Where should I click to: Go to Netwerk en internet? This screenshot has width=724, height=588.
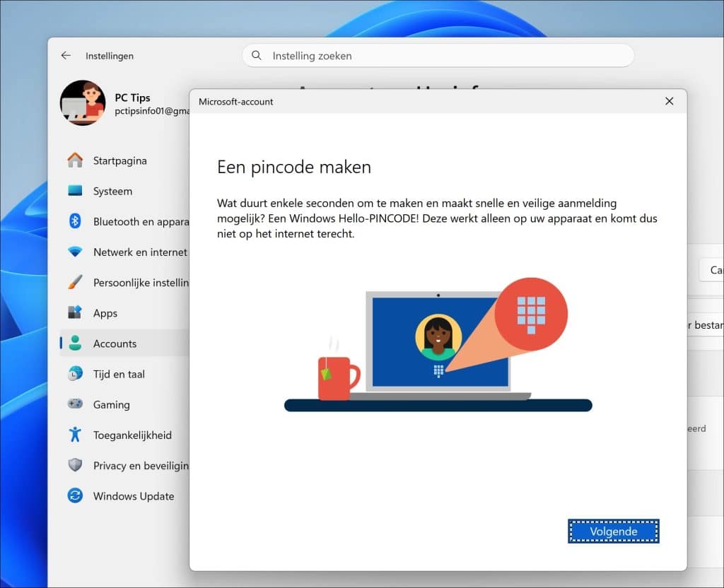pos(124,252)
